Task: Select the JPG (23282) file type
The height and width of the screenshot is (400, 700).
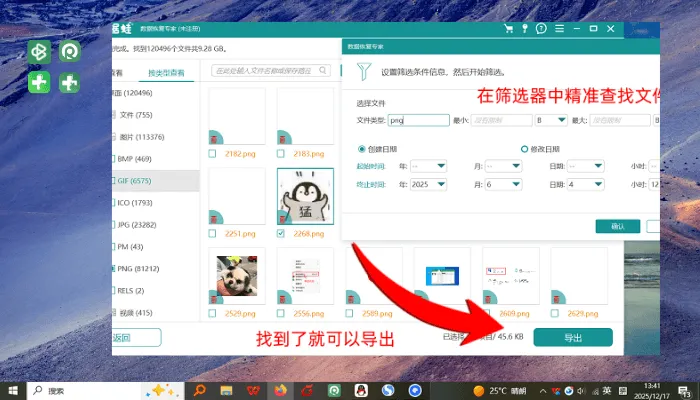Action: (136, 225)
